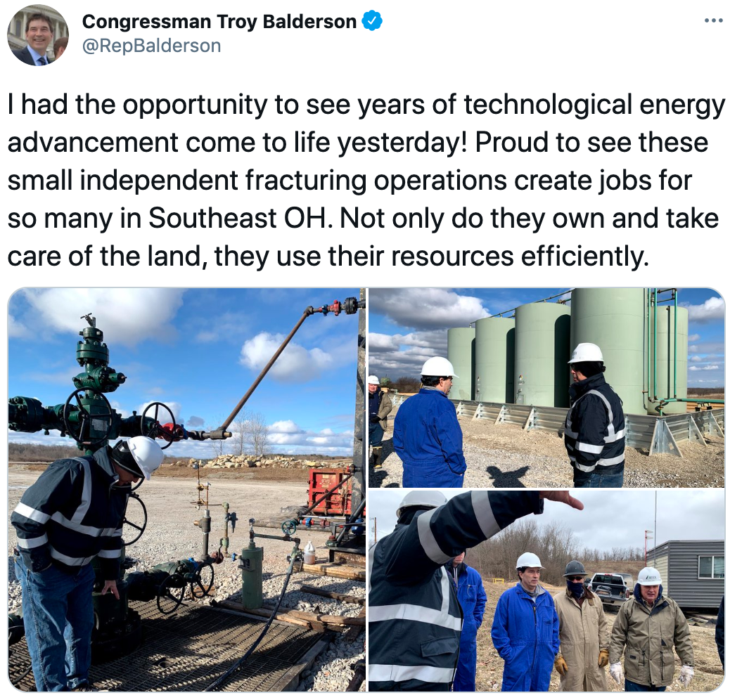730x700 pixels.
Task: Open Troy Balderson's profile avatar picture
Action: tap(38, 35)
